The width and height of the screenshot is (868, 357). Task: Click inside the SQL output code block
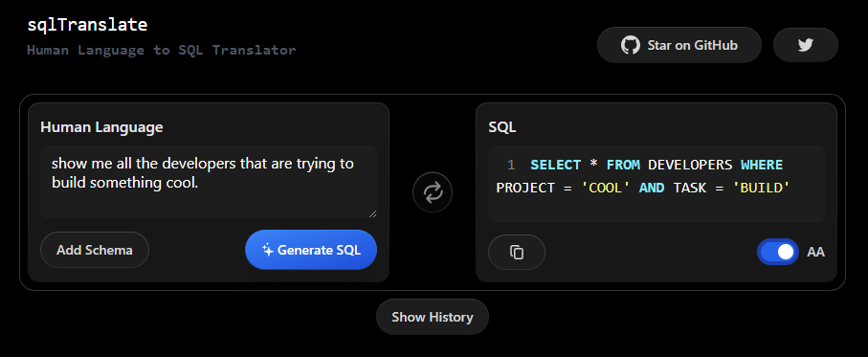657,185
